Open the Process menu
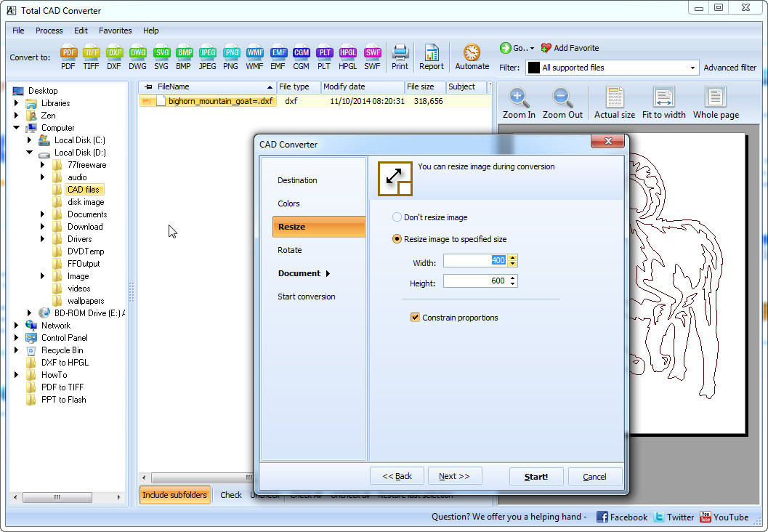The image size is (768, 532). click(49, 31)
